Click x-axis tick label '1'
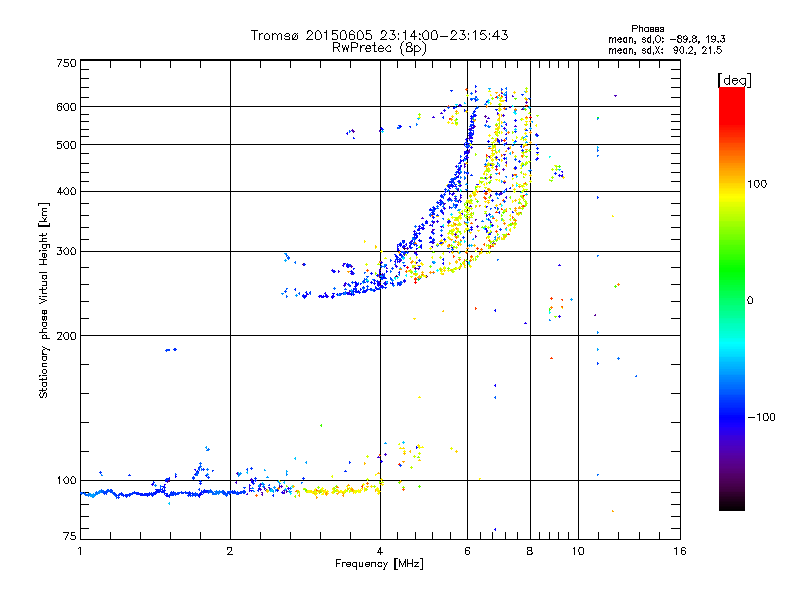Viewport: 800px width, 600px height. coord(80,551)
